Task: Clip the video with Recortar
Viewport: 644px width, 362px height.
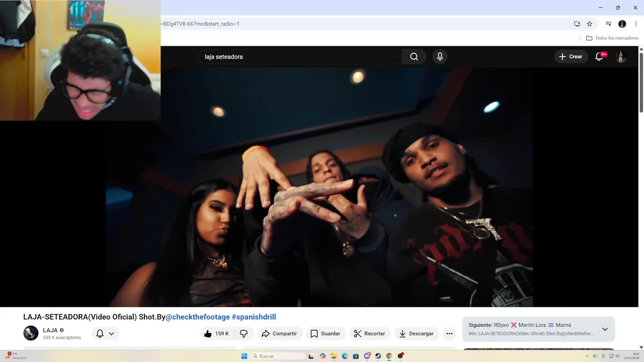Action: (369, 333)
